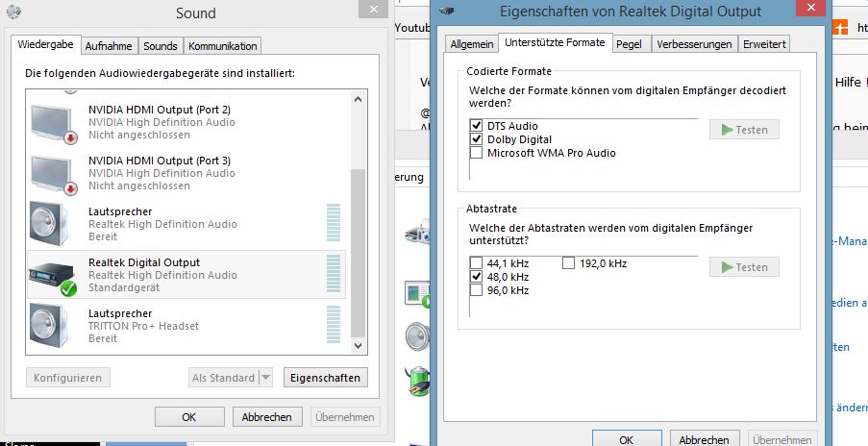Image resolution: width=868 pixels, height=446 pixels.
Task: Click the Eigenschaften button in Sound window
Action: (x=326, y=378)
